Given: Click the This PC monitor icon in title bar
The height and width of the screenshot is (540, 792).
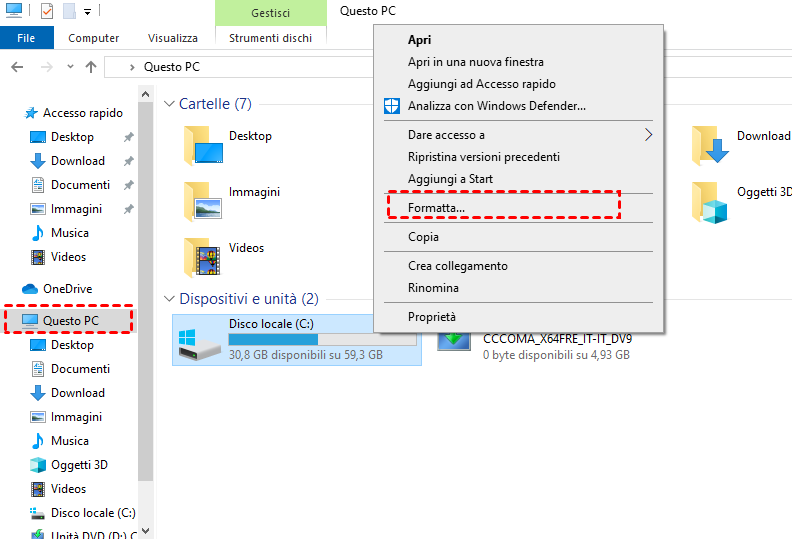Looking at the screenshot, I should tap(14, 10).
